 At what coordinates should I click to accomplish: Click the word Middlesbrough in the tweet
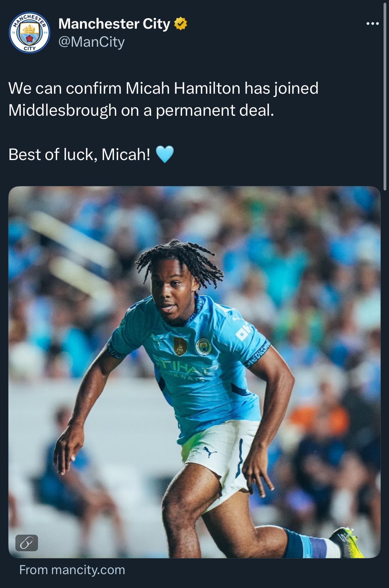point(63,110)
